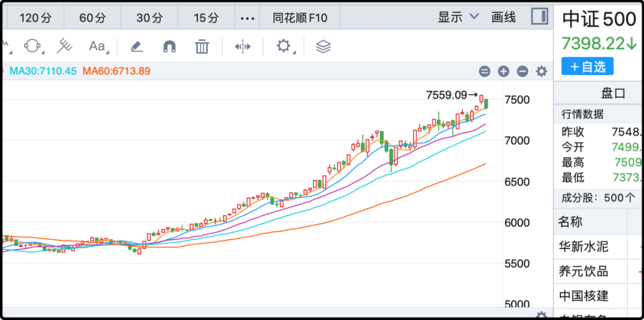Screen dimensions: 644x320
Task: Click the 名称 column header
Action: [x=571, y=223]
